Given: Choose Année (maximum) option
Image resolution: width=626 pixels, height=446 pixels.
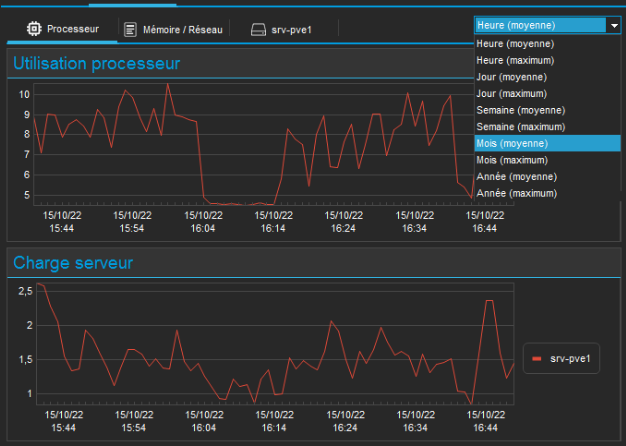Looking at the screenshot, I should [547, 193].
